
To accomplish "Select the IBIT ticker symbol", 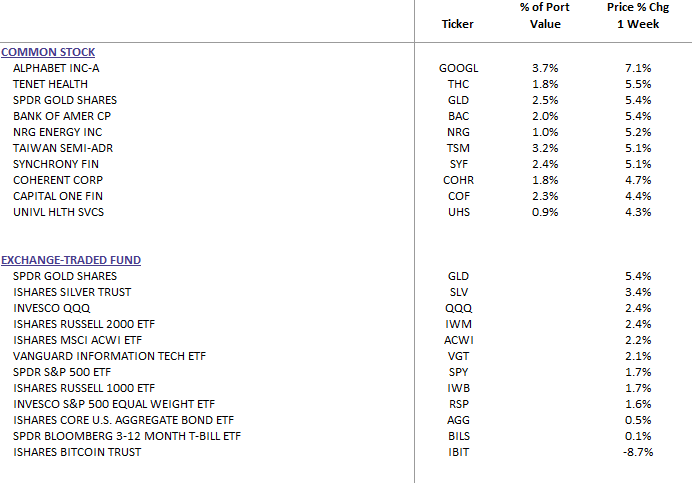I will click(458, 452).
